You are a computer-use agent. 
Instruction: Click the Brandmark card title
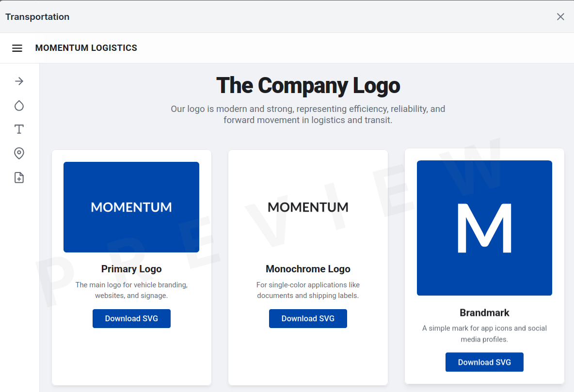click(484, 313)
